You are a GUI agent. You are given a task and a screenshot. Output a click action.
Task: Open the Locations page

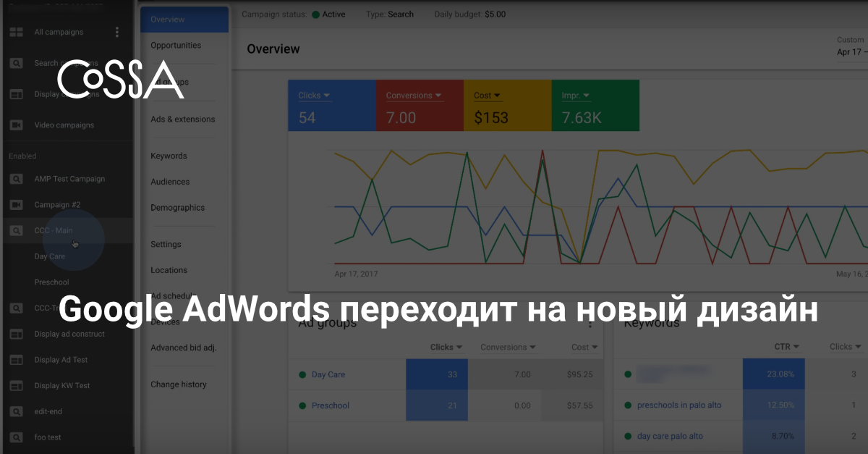point(169,270)
